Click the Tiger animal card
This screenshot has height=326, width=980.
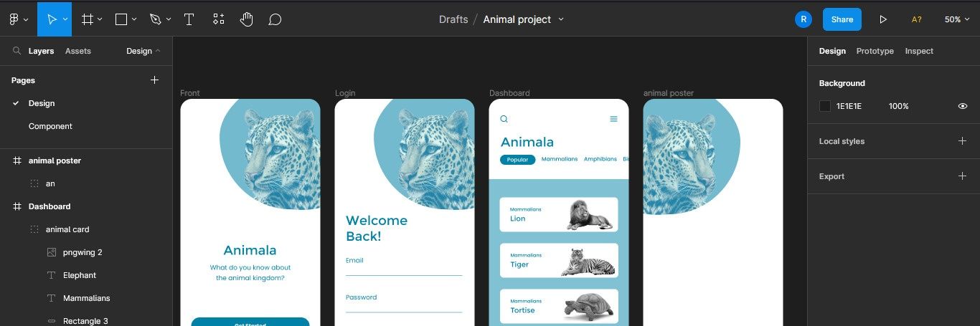pyautogui.click(x=559, y=260)
